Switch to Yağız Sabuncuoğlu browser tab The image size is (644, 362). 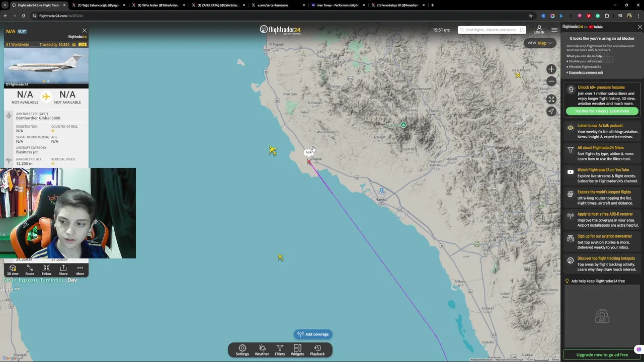coord(98,5)
